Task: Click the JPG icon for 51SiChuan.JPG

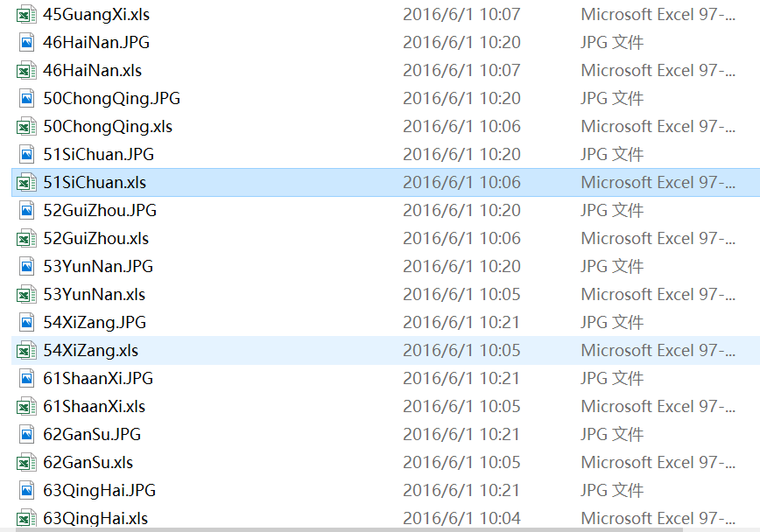Action: pyautogui.click(x=25, y=155)
